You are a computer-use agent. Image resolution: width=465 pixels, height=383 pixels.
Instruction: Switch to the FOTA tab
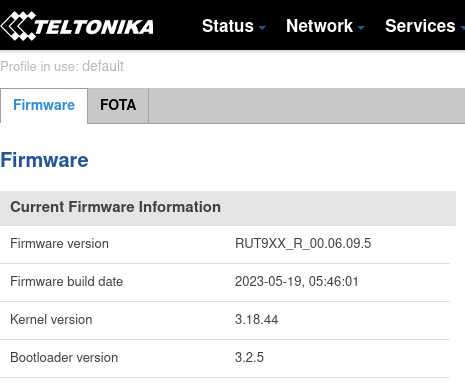tap(118, 105)
